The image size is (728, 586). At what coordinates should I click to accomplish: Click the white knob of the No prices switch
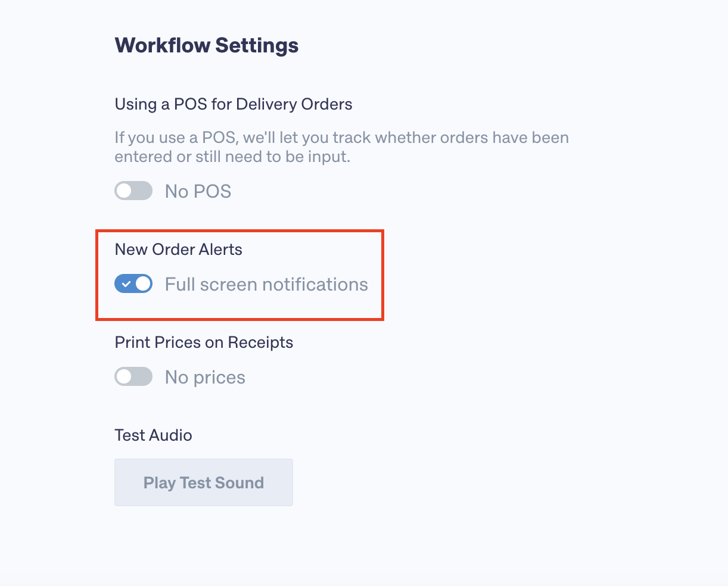(x=124, y=377)
